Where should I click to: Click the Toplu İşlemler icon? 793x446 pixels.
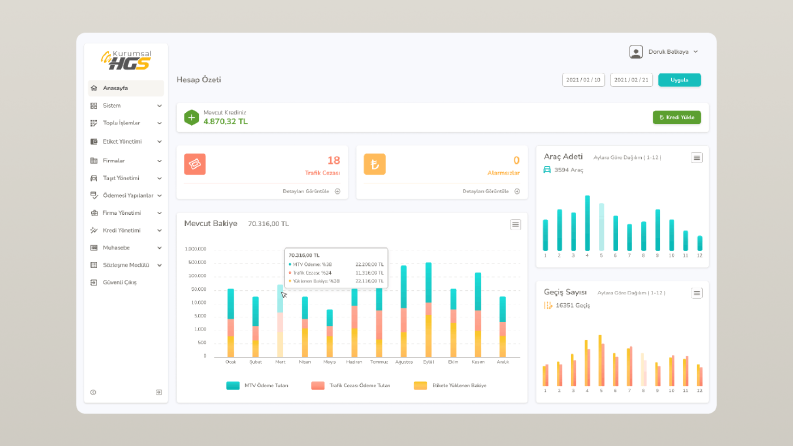pyautogui.click(x=94, y=123)
